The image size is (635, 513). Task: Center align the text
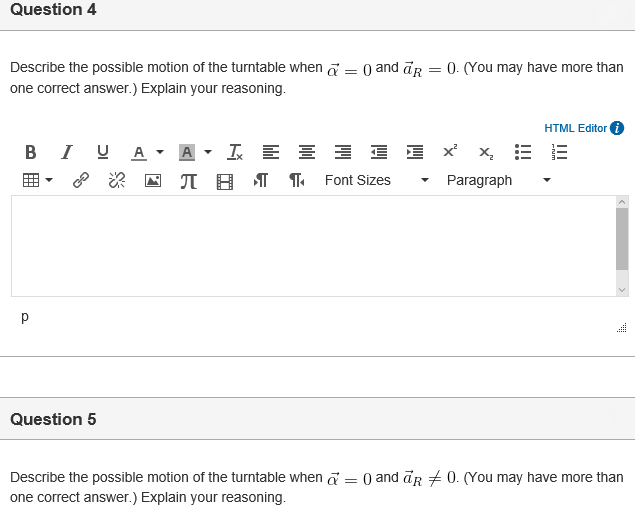pyautogui.click(x=306, y=152)
